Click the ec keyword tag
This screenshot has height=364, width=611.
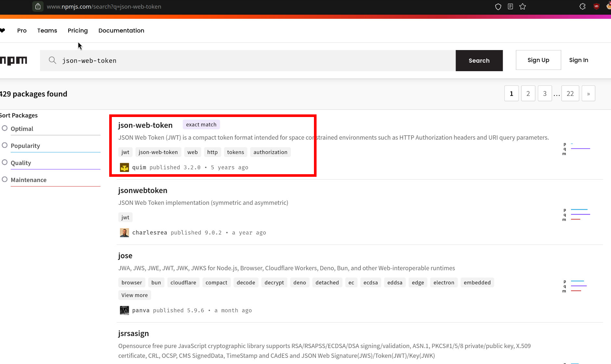click(351, 282)
